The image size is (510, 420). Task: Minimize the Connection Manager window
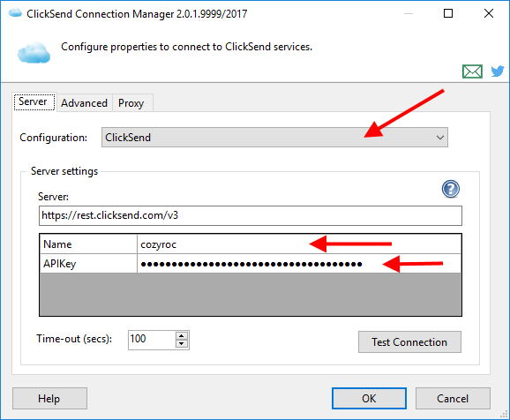[x=409, y=13]
